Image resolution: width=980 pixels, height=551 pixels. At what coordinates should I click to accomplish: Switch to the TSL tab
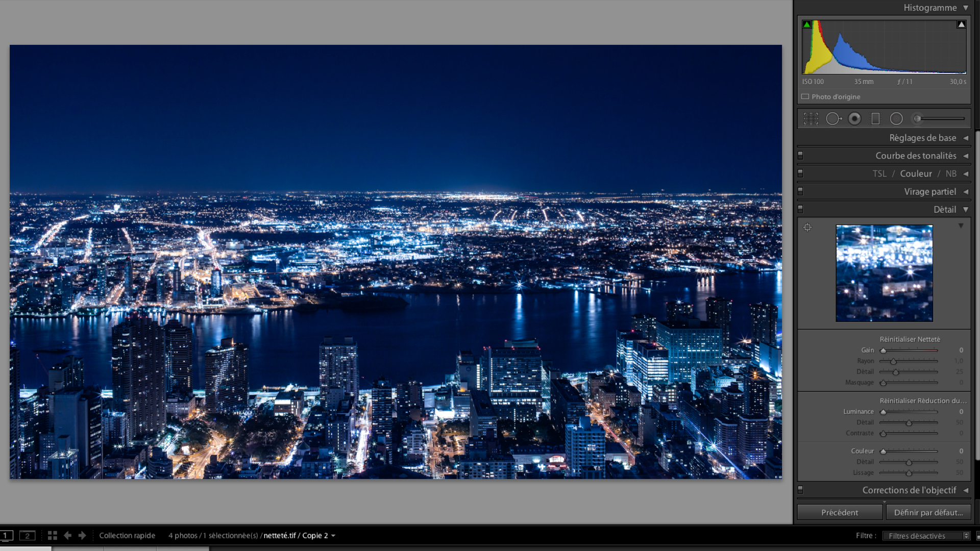[879, 173]
